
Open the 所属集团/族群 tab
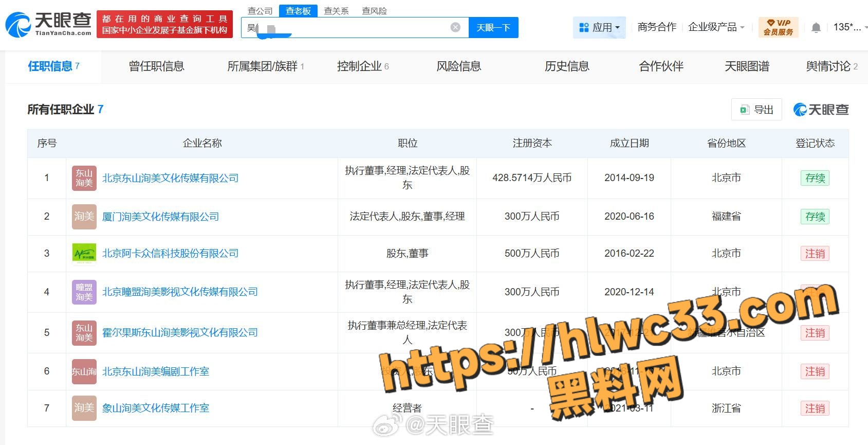(x=266, y=66)
